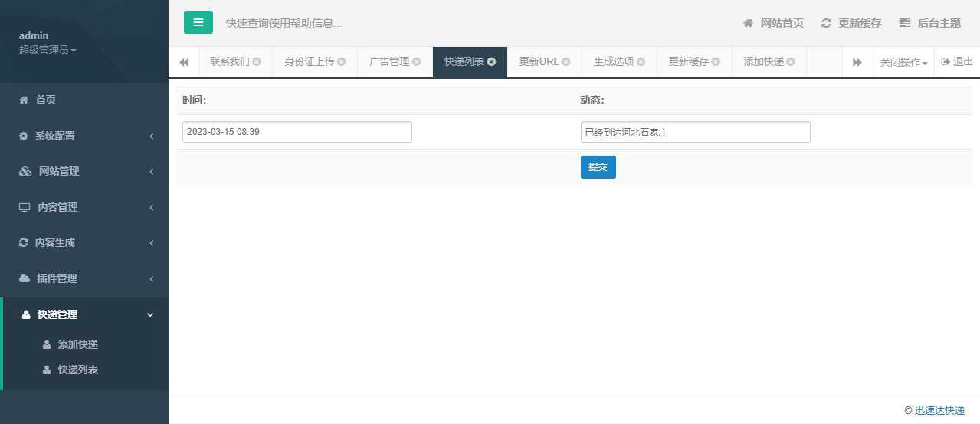Click the 动态 status input field
This screenshot has width=980, height=424.
[x=696, y=132]
